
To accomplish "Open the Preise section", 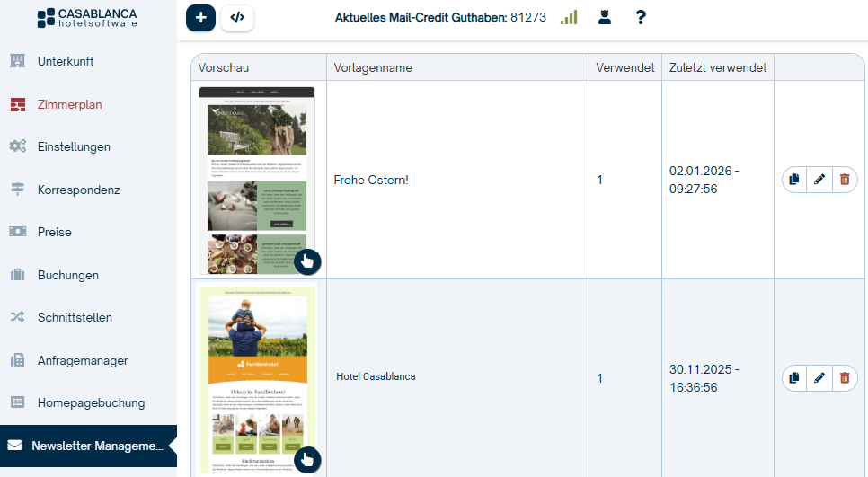I will coord(54,232).
